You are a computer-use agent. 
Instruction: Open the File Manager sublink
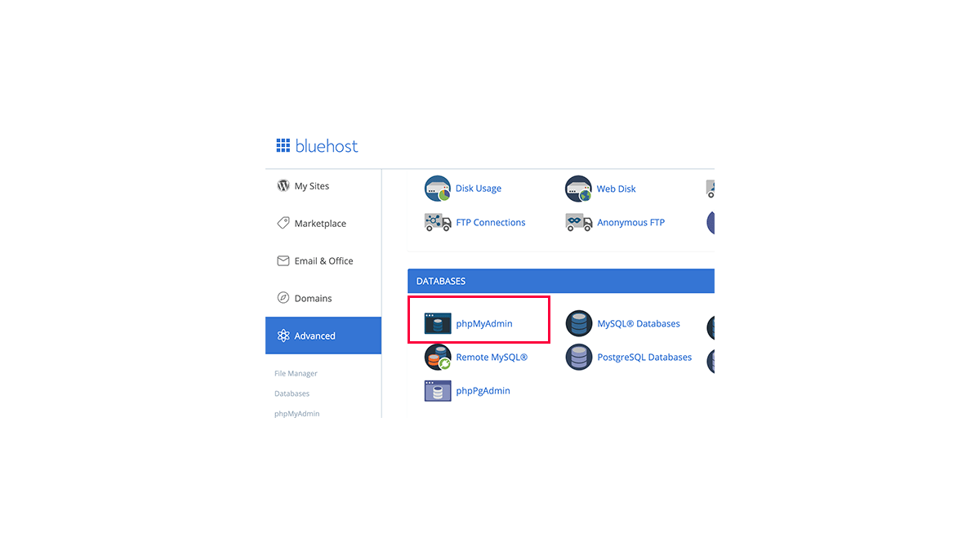click(296, 374)
